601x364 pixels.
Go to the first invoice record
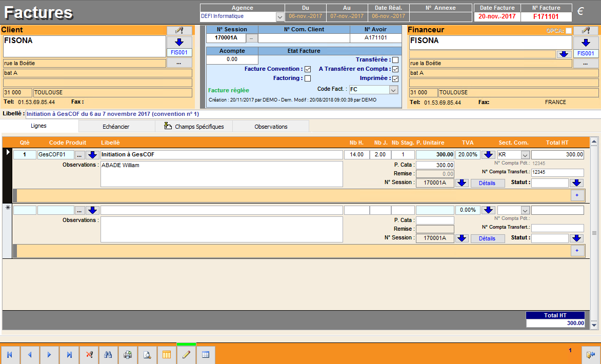tap(10, 355)
